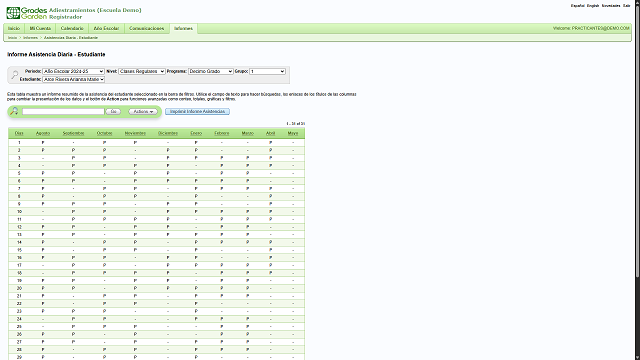The height and width of the screenshot is (360, 640).
Task: Click Informes in the breadcrumb
Action: (30, 38)
